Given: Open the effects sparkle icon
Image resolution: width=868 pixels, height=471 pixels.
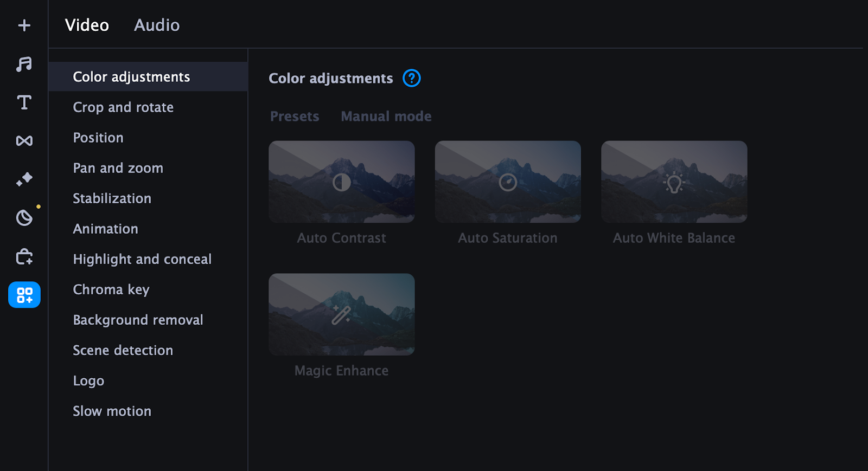Looking at the screenshot, I should pos(24,179).
